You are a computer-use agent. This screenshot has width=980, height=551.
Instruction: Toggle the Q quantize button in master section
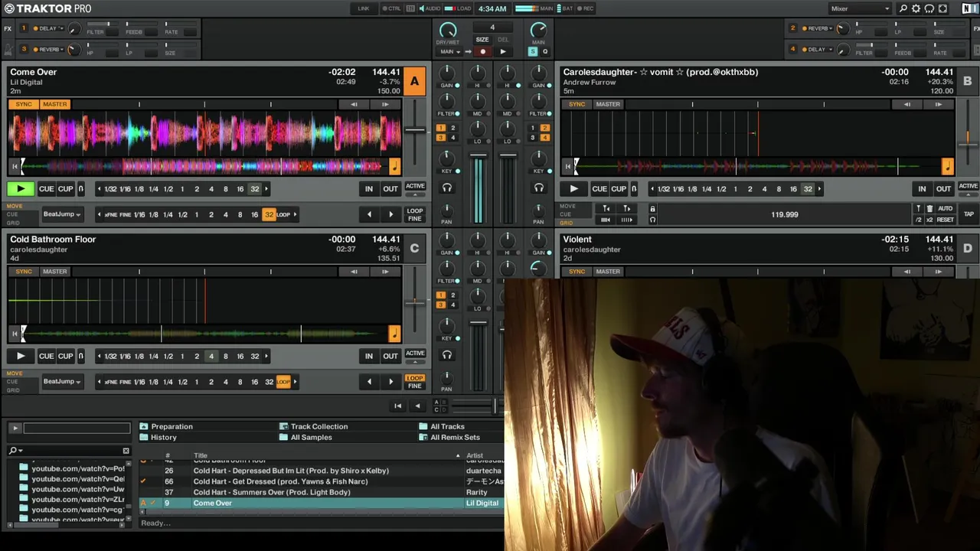(545, 51)
